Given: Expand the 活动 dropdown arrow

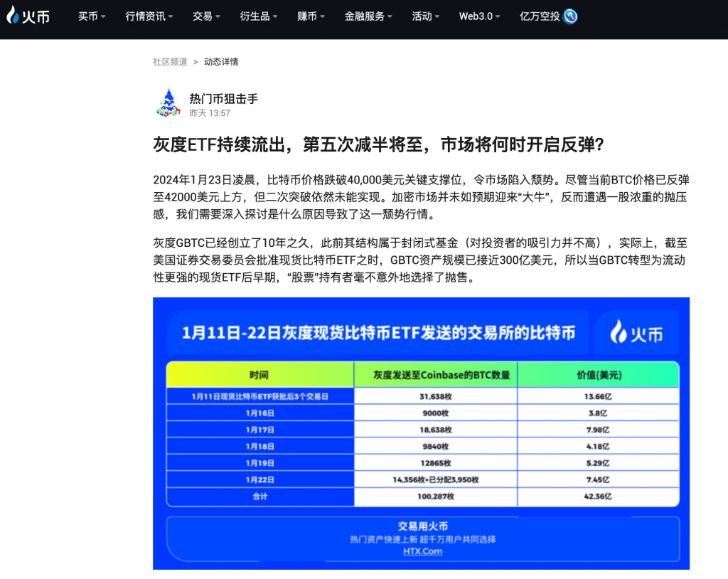Looking at the screenshot, I should point(437,17).
